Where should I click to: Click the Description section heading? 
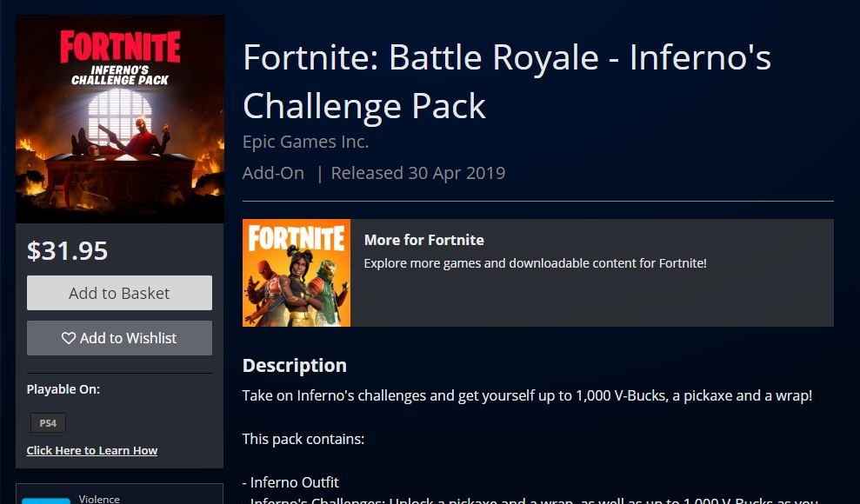coord(294,365)
